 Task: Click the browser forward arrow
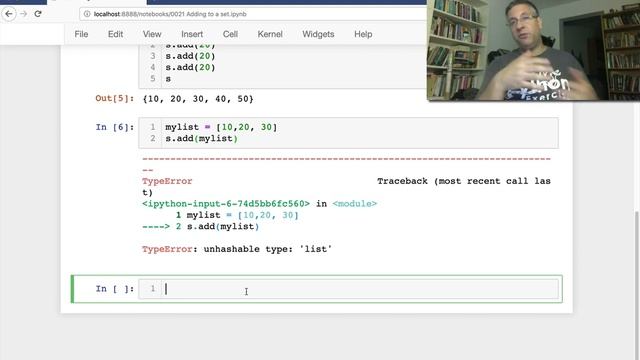[24, 14]
